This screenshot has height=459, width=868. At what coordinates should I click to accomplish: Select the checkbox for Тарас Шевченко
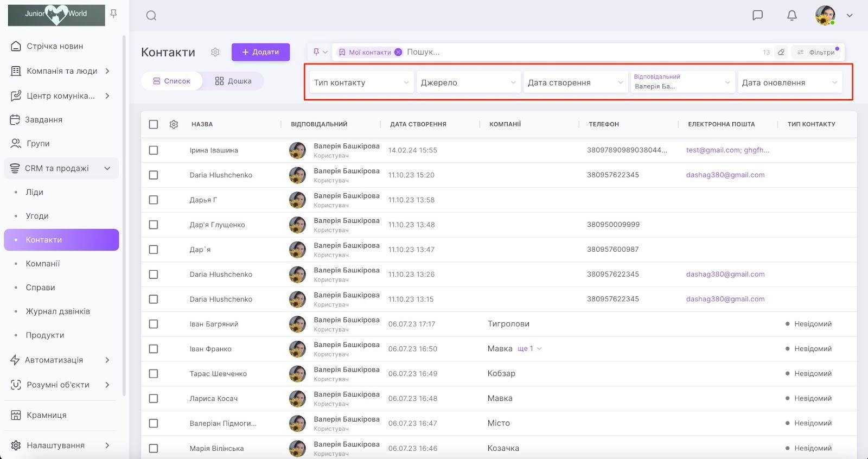pyautogui.click(x=154, y=374)
